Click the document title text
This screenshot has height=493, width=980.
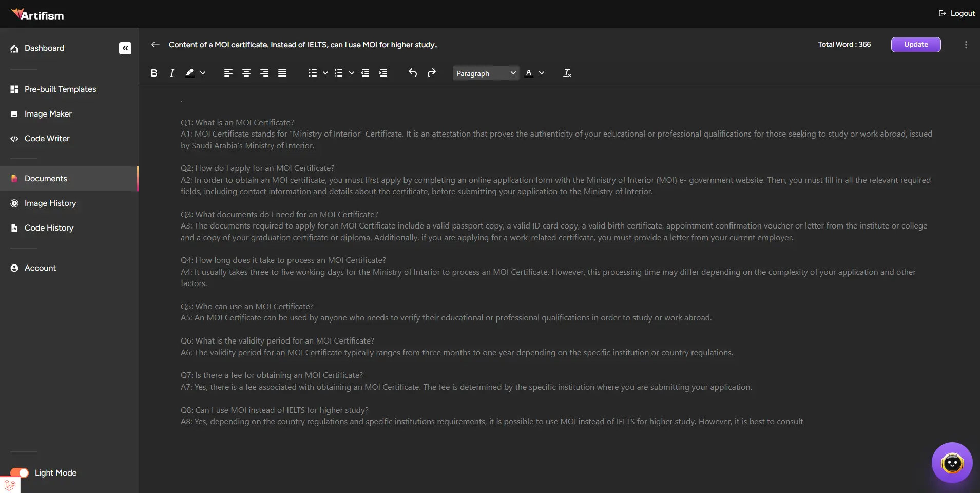pos(303,45)
